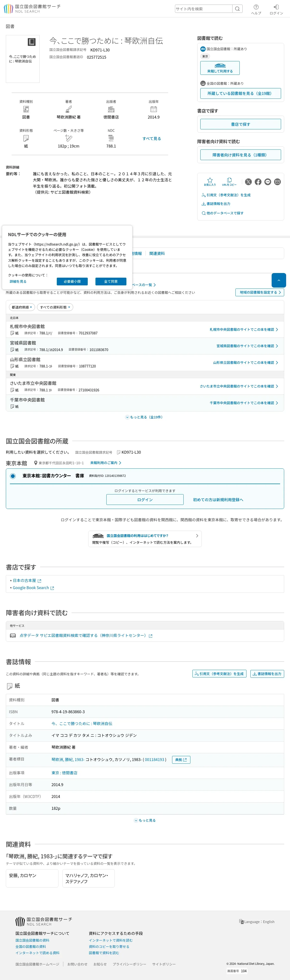The image size is (290, 980).
Task: Click the ログイン login icon in header
Action: point(276,9)
